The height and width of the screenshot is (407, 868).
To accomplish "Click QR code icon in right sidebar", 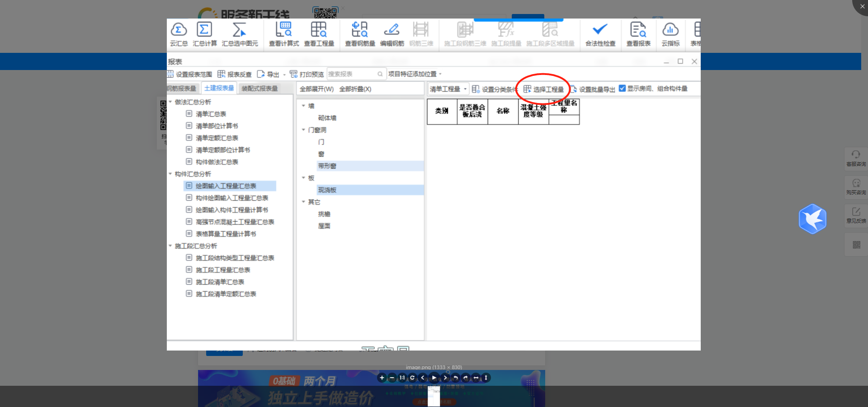I will (x=856, y=245).
